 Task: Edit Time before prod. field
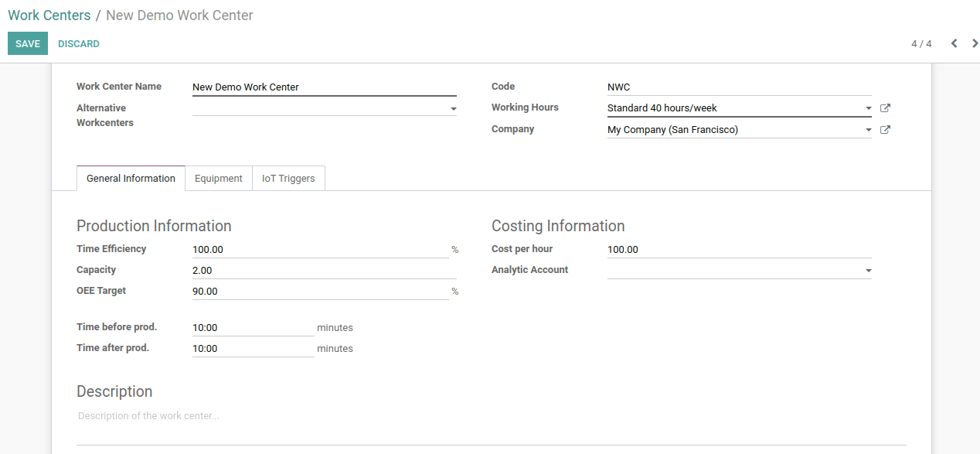254,328
